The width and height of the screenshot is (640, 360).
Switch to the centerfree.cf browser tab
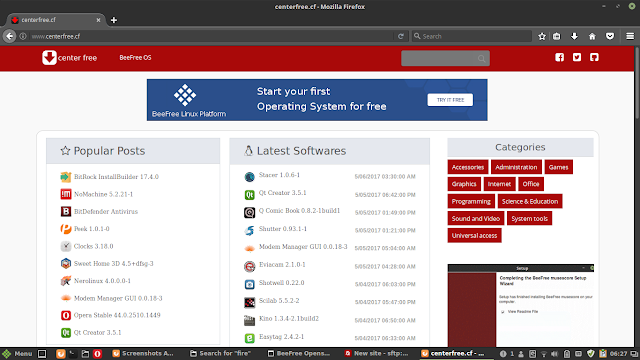[x=56, y=20]
